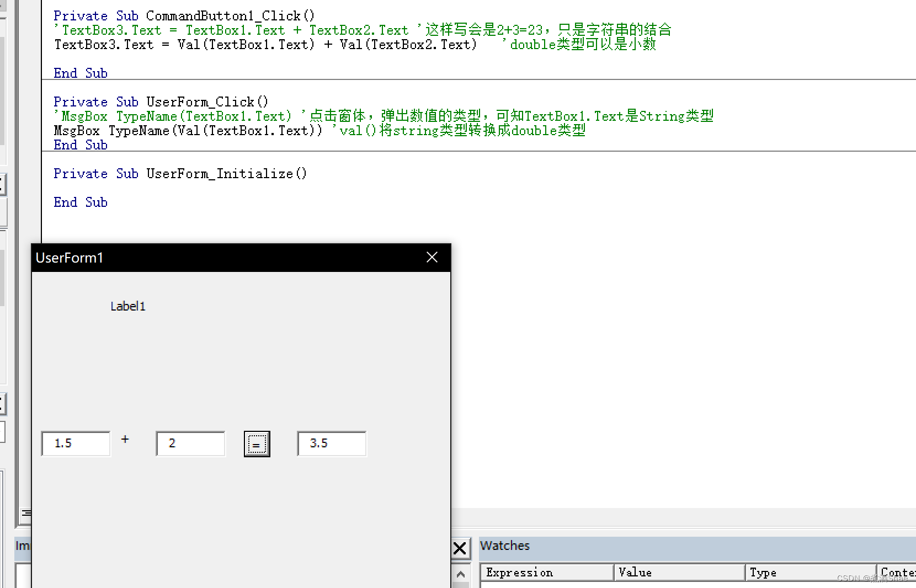Click the Watches panel title

(x=505, y=546)
